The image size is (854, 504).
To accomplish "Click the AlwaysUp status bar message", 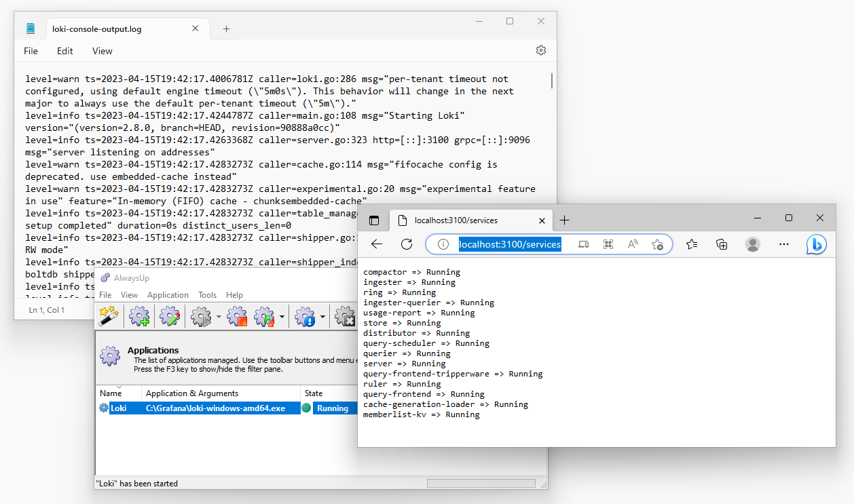I will (x=136, y=484).
